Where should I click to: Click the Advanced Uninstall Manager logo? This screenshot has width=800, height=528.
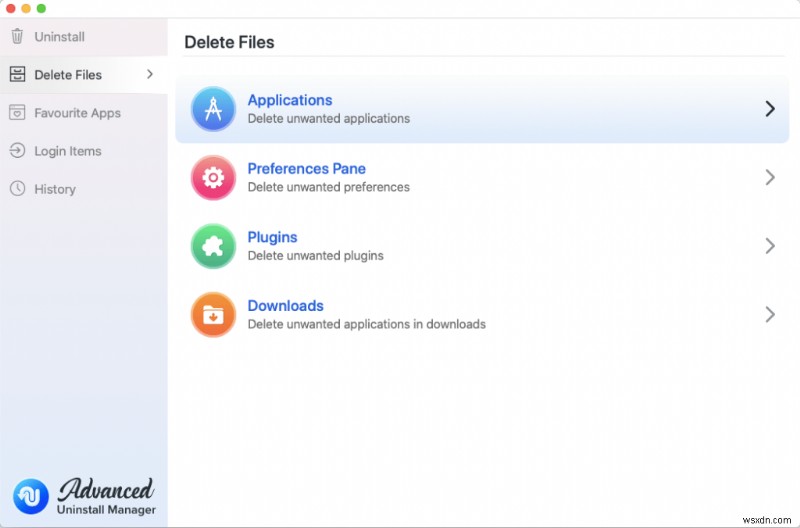click(x=31, y=496)
